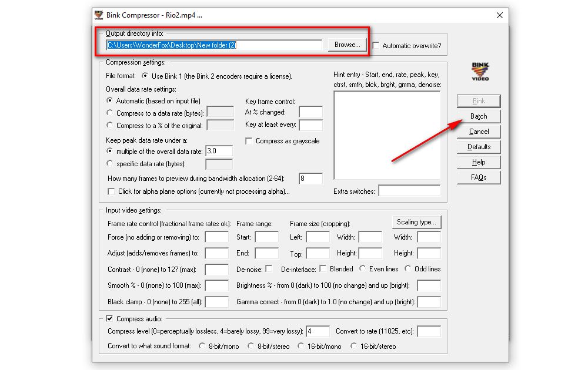The height and width of the screenshot is (370, 588).
Task: Open the Help button
Action: click(479, 162)
